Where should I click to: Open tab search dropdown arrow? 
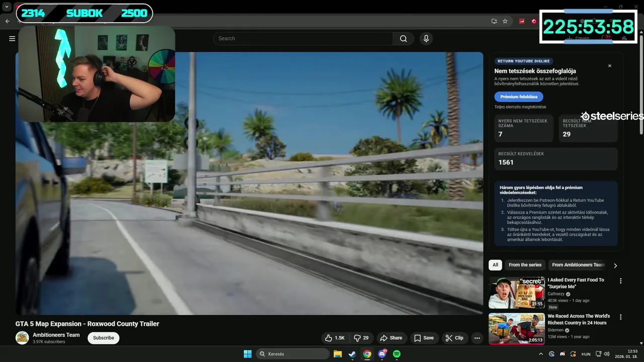[x=7, y=7]
